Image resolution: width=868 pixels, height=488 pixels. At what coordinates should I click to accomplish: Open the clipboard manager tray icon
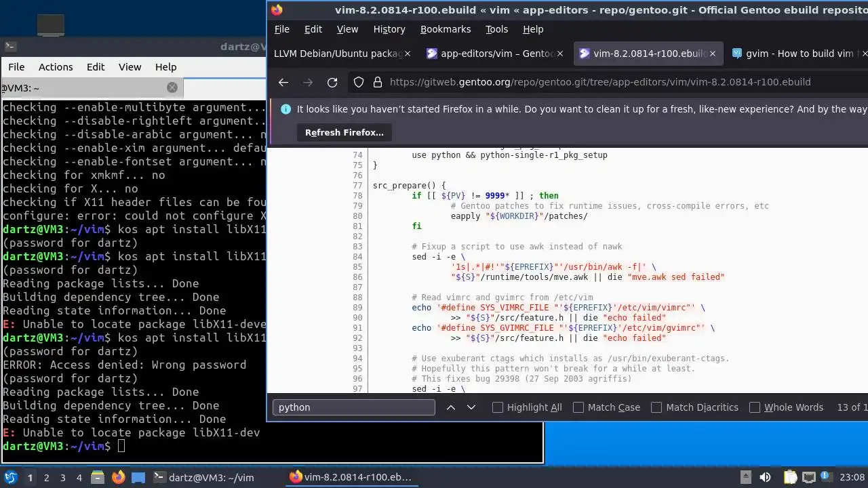pos(790,477)
